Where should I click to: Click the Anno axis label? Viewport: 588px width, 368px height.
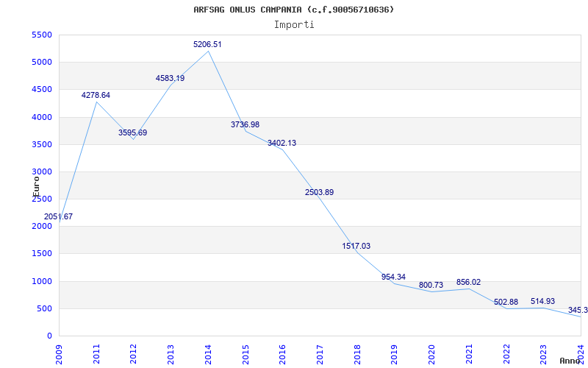coord(569,361)
